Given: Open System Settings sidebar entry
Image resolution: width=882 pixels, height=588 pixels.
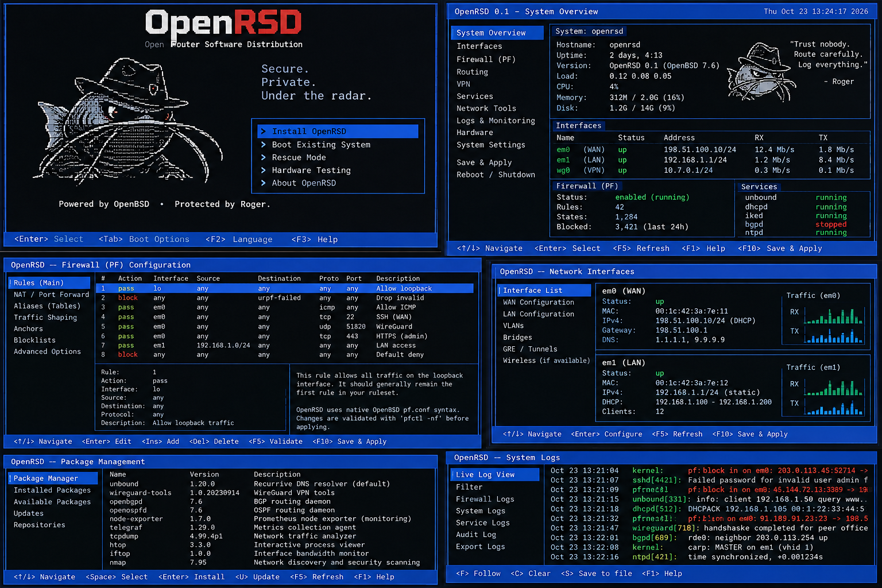Looking at the screenshot, I should [x=491, y=145].
